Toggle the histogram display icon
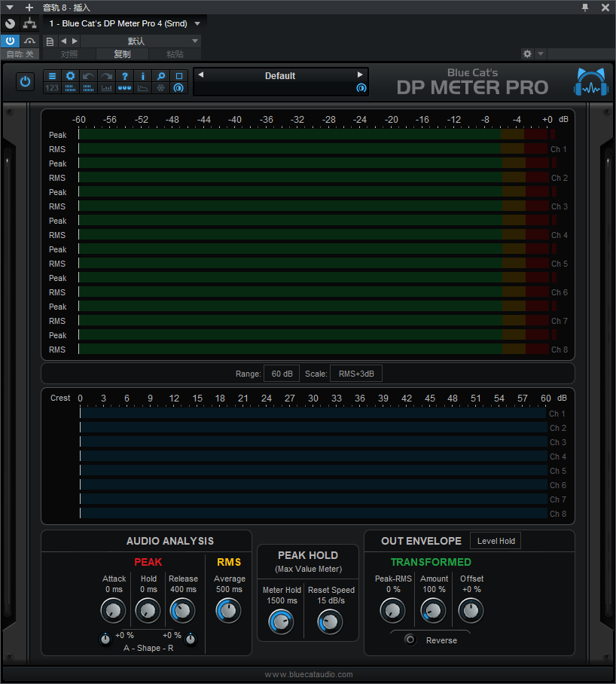The width and height of the screenshot is (616, 684). coord(106,88)
